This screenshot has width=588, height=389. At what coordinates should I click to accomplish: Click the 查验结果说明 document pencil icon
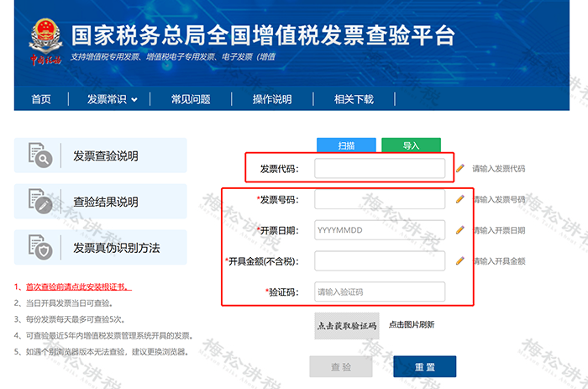click(40, 201)
